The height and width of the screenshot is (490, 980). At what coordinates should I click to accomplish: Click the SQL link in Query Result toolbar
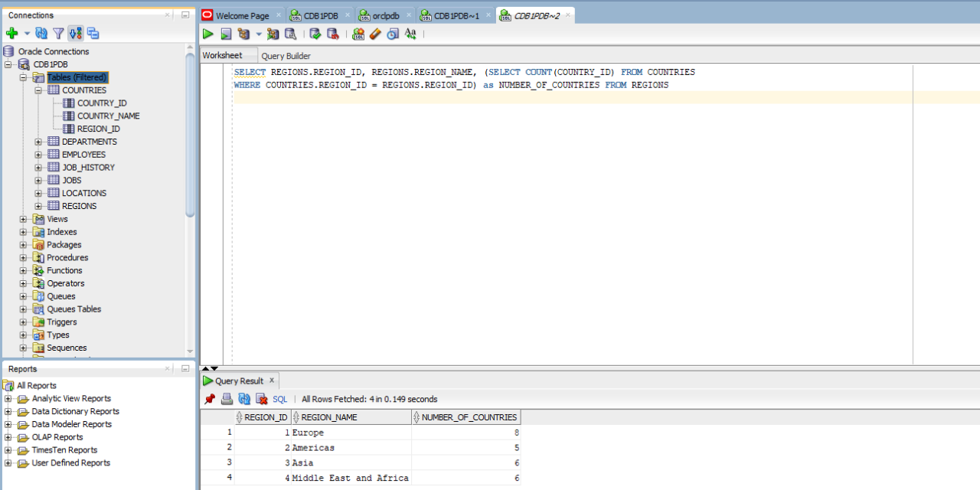[280, 399]
